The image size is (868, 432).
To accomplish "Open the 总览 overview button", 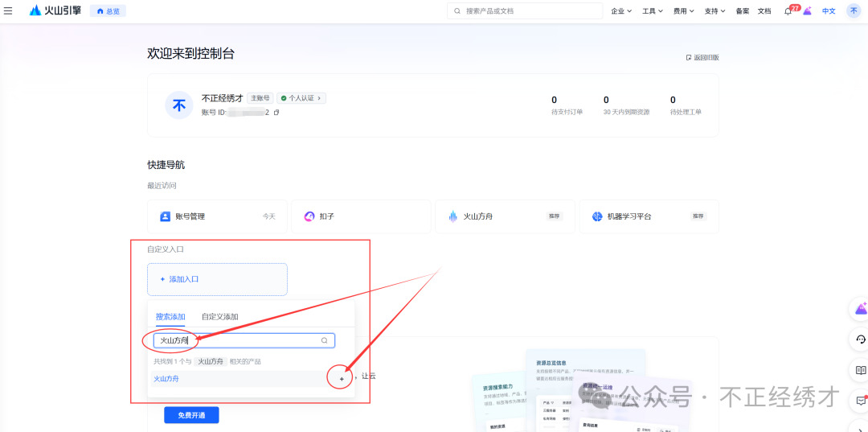I will 108,11.
